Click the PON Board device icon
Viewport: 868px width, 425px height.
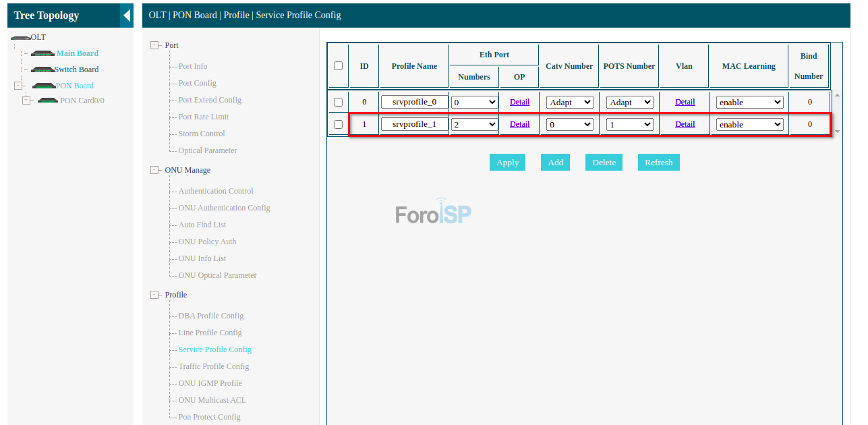44,86
